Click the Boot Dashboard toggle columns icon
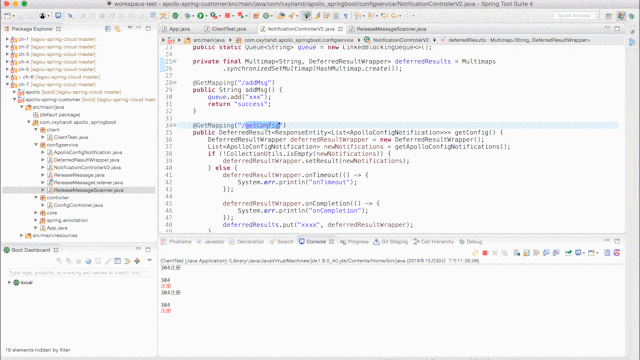The height and width of the screenshot is (360, 640). [x=118, y=261]
